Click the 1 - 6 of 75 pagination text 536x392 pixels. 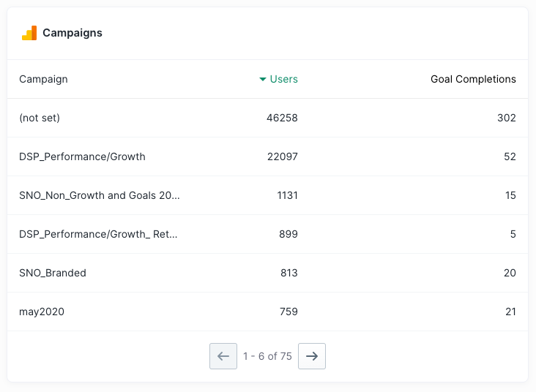click(x=267, y=356)
